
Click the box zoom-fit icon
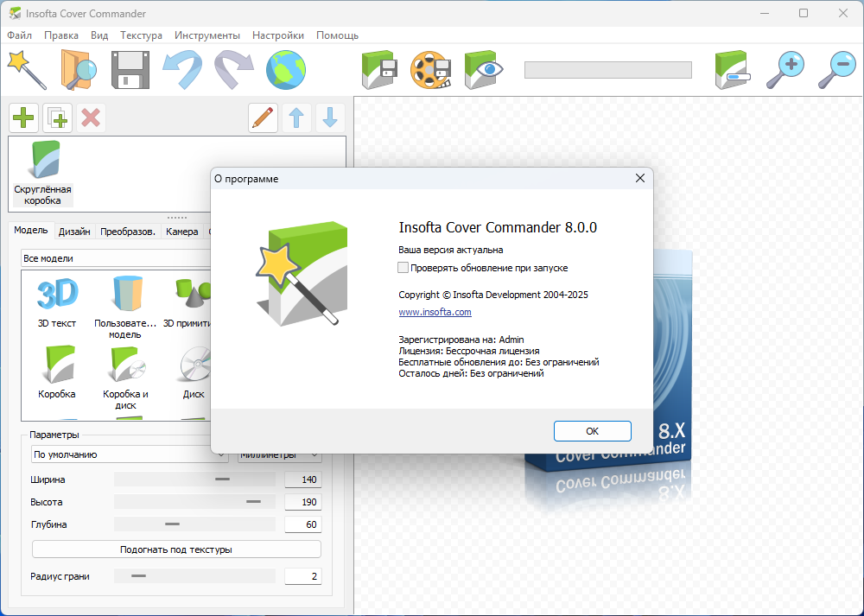733,69
